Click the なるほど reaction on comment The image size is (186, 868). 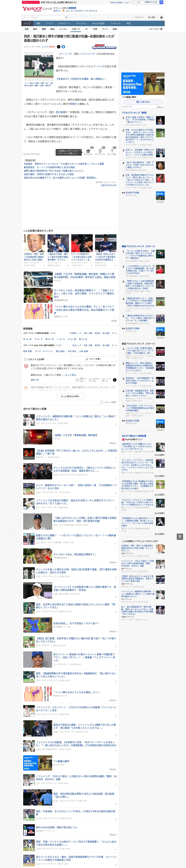(94, 380)
